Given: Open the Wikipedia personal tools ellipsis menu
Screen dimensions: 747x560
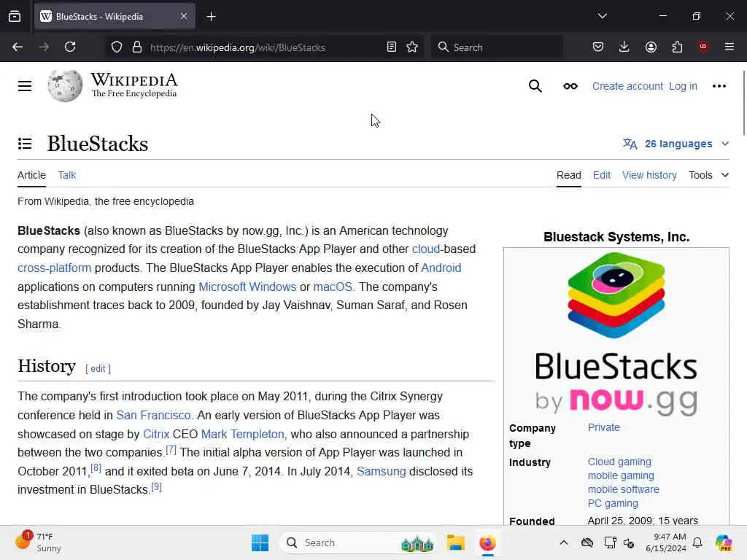Looking at the screenshot, I should point(719,86).
